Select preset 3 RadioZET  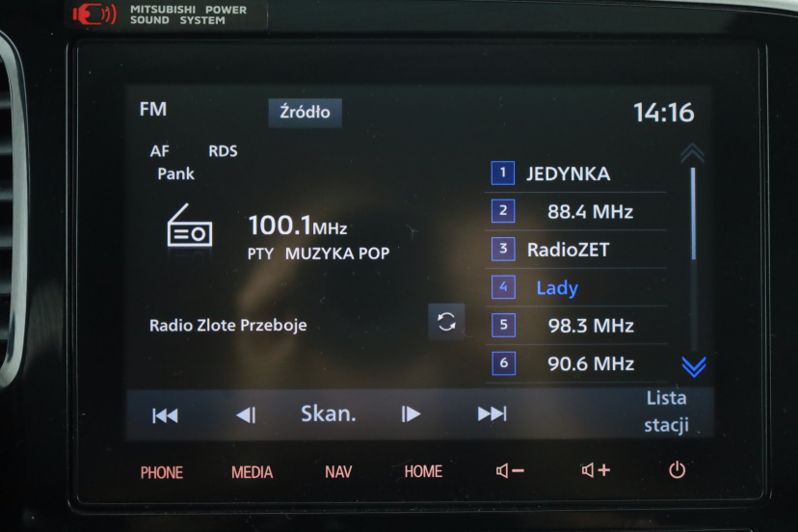pos(576,250)
